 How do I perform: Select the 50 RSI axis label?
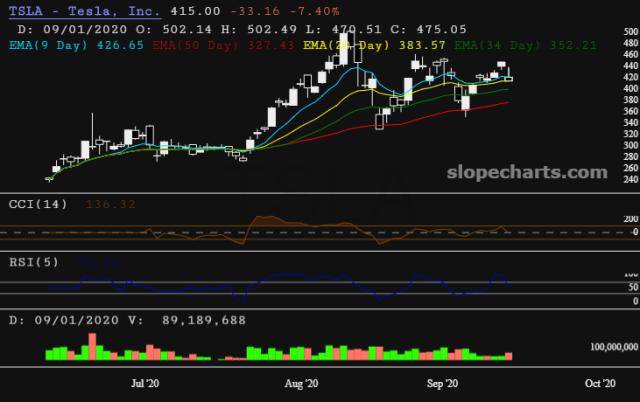[x=633, y=287]
